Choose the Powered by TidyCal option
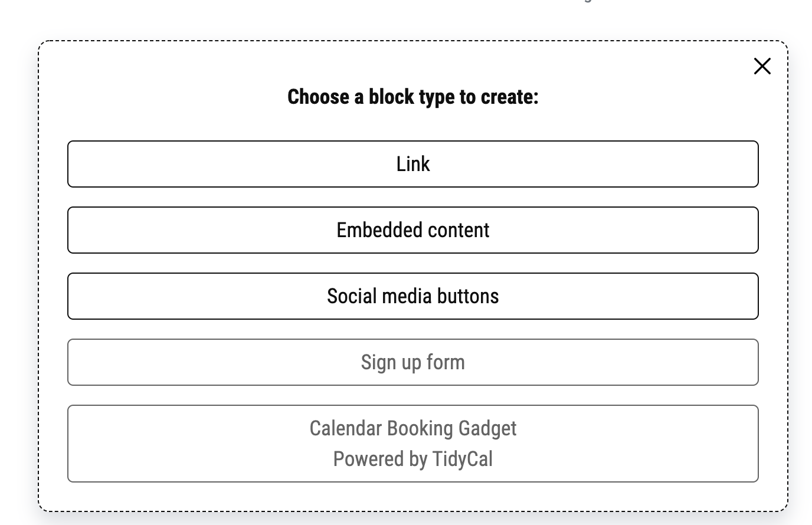The height and width of the screenshot is (525, 812). tap(413, 444)
